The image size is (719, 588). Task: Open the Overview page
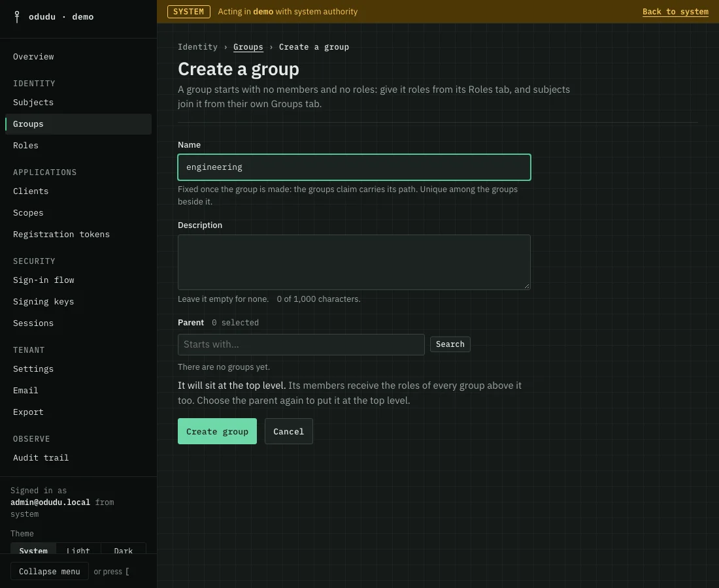[x=33, y=56]
